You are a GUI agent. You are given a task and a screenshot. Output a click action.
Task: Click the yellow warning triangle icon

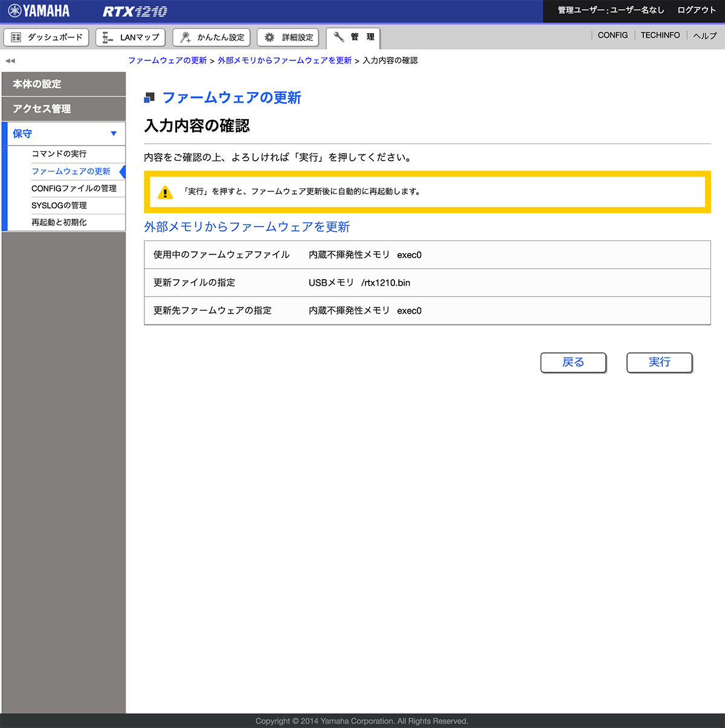pyautogui.click(x=165, y=192)
